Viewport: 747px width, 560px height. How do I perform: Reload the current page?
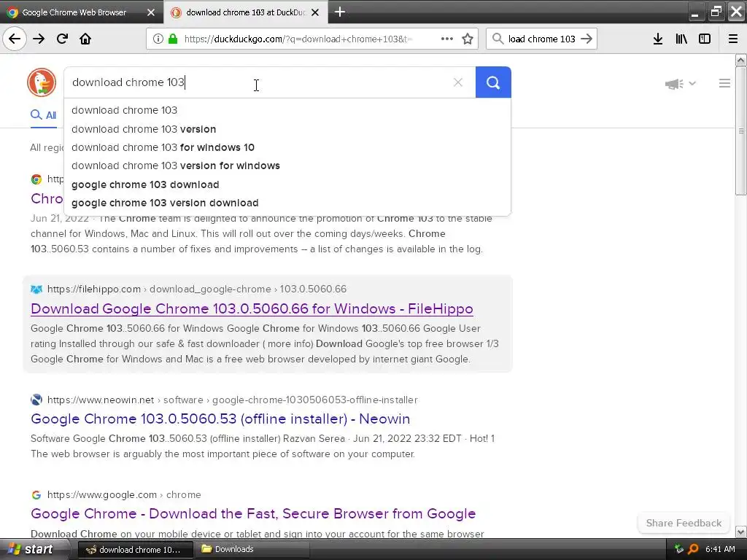pyautogui.click(x=62, y=39)
